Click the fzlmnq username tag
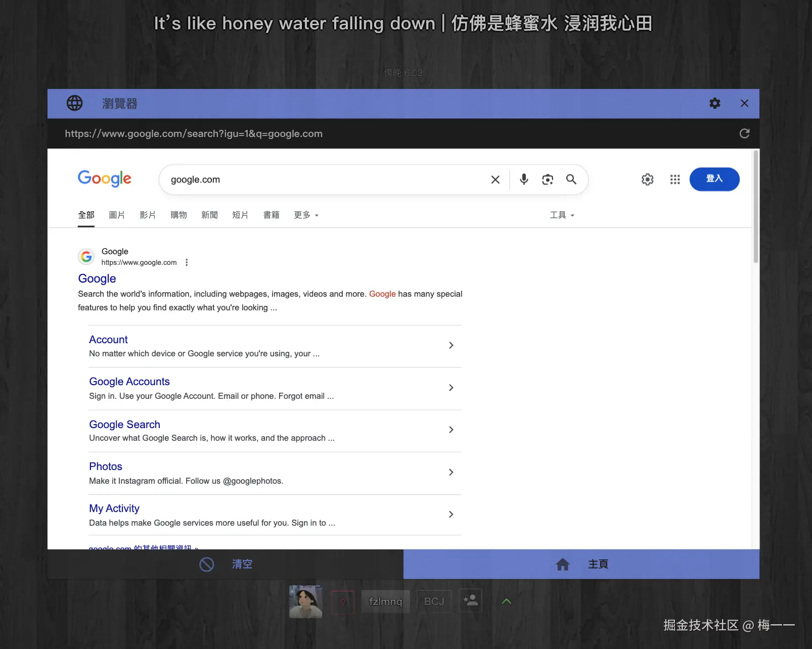Viewport: 812px width, 649px height. (385, 601)
